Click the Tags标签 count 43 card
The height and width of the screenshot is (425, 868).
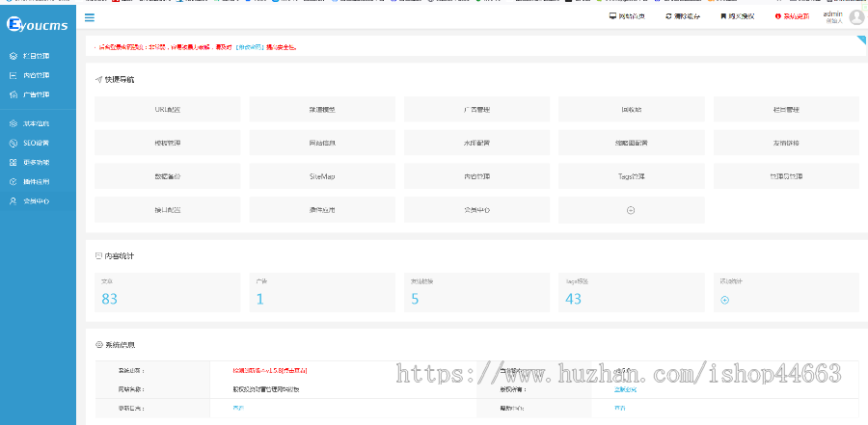[632, 292]
